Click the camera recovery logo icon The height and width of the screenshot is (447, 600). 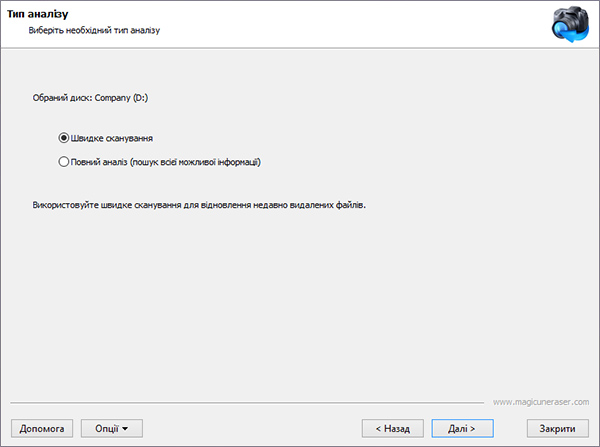click(x=570, y=24)
